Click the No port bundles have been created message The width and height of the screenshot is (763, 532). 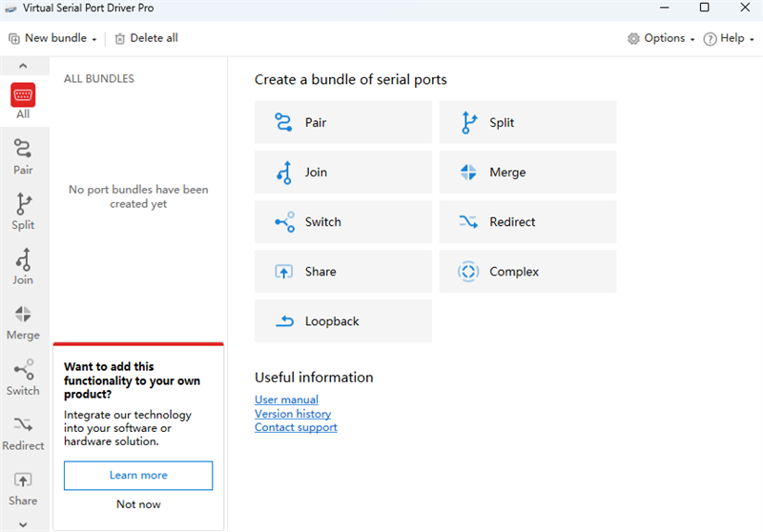pyautogui.click(x=138, y=196)
